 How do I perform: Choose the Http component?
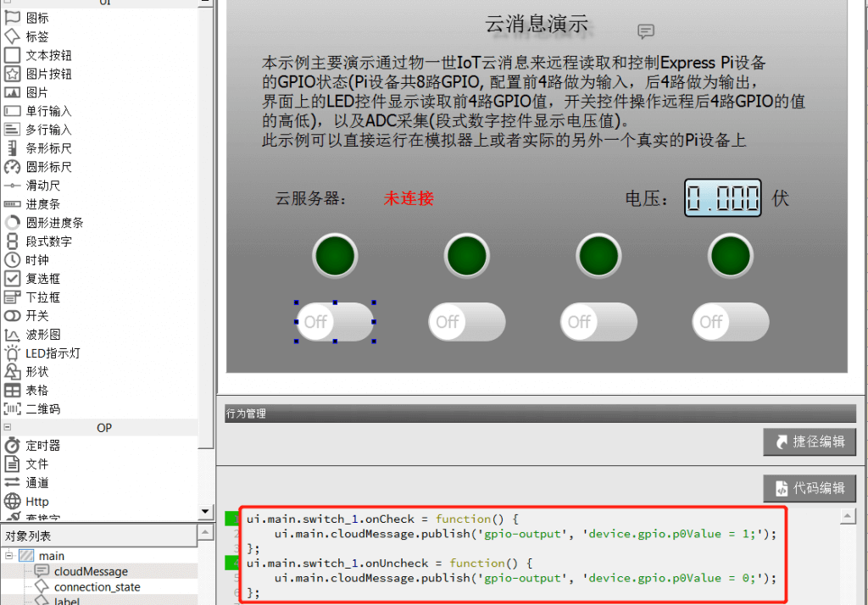pyautogui.click(x=26, y=502)
